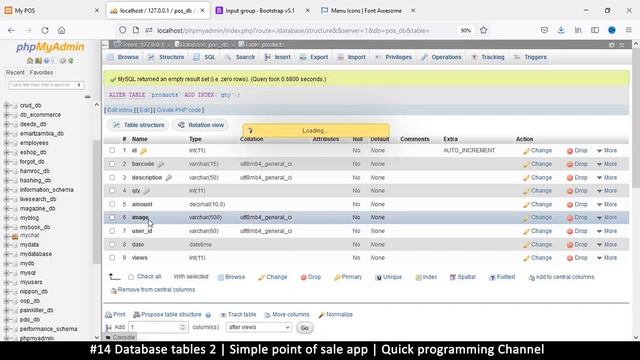The height and width of the screenshot is (360, 640).
Task: Click the shield tracking protection icon
Action: tap(122, 30)
